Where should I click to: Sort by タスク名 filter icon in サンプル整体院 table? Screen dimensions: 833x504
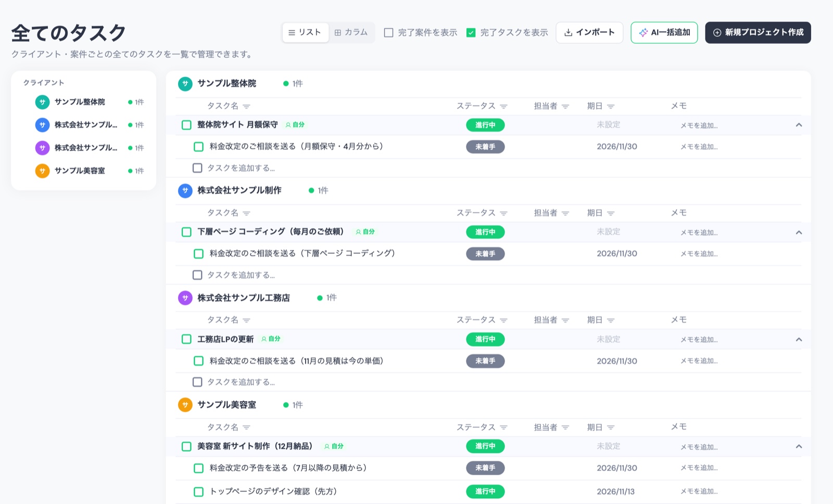tap(247, 107)
